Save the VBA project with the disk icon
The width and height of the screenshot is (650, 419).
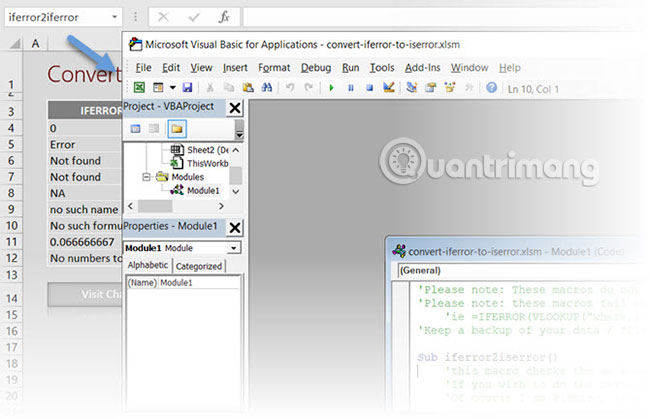pos(187,87)
